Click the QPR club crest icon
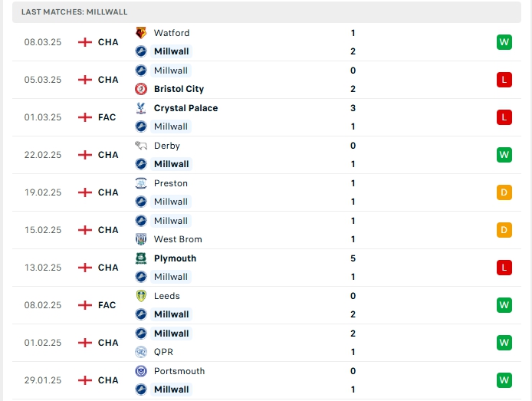This screenshot has width=532, height=401. 141,352
